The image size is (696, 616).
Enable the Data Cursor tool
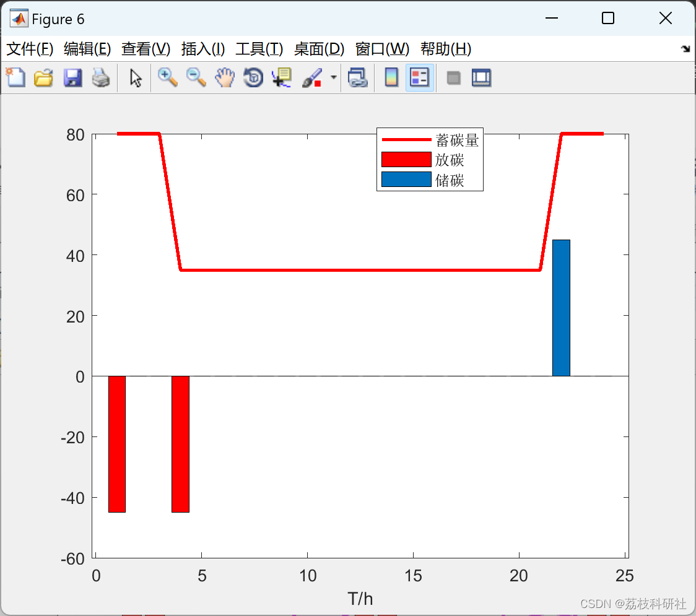(282, 77)
